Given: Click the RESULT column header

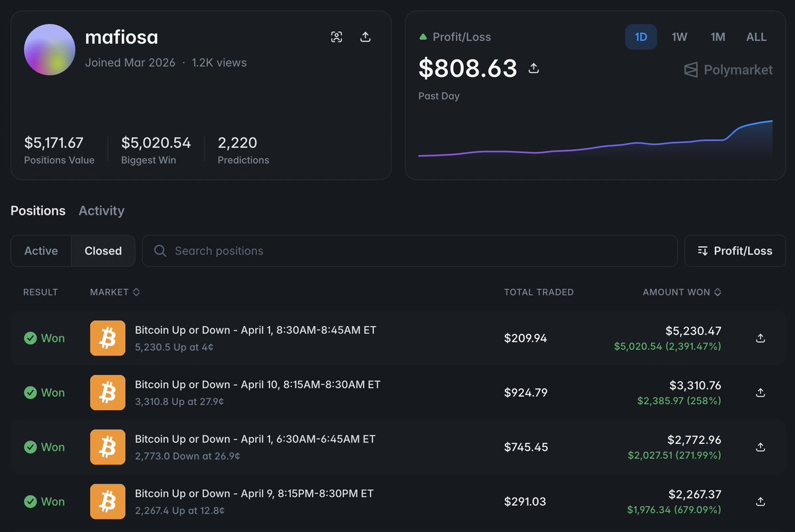Looking at the screenshot, I should click(40, 292).
